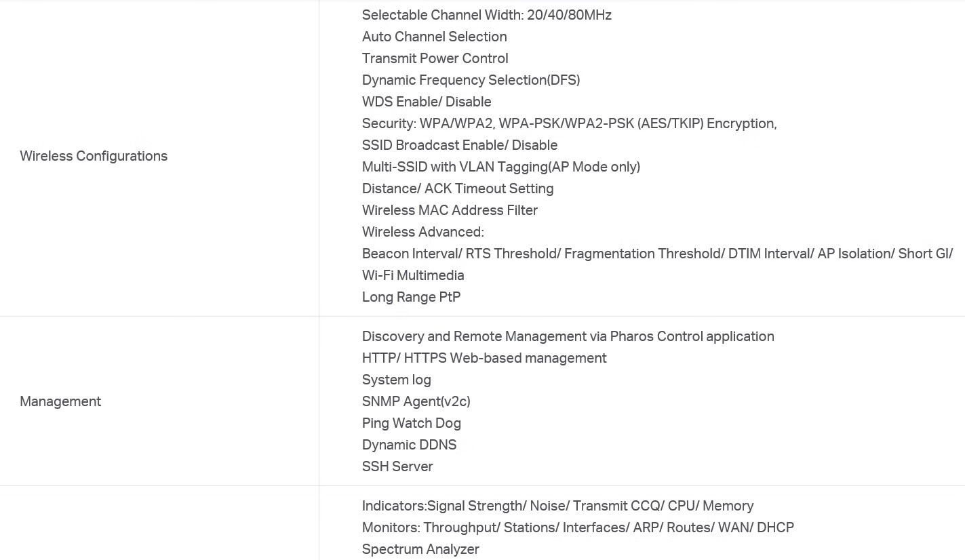The image size is (965, 560).
Task: Click HTTP/ HTTPS Web-based management text
Action: [x=484, y=358]
